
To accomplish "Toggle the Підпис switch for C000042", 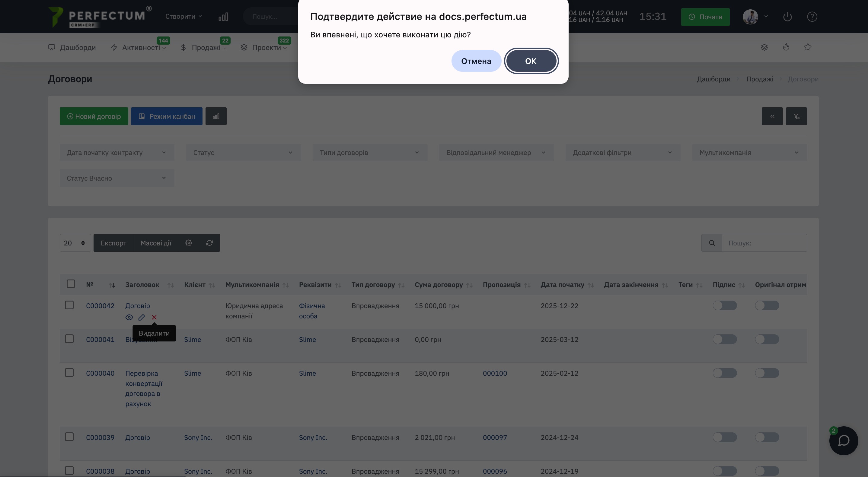I will (724, 306).
